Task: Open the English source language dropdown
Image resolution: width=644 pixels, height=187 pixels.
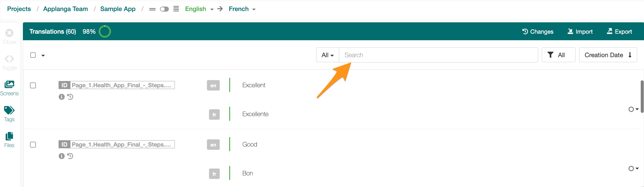Action: pos(199,9)
